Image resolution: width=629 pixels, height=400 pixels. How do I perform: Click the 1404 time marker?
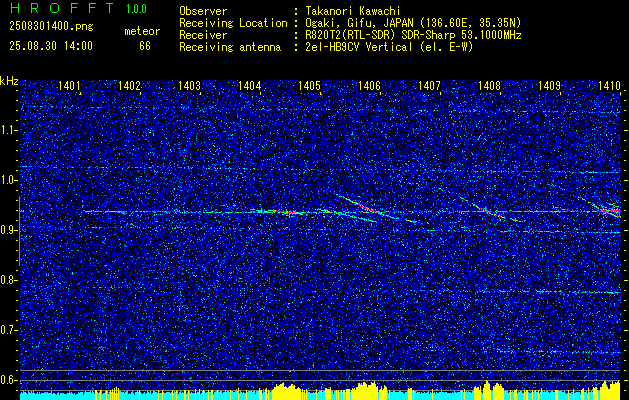(x=250, y=85)
